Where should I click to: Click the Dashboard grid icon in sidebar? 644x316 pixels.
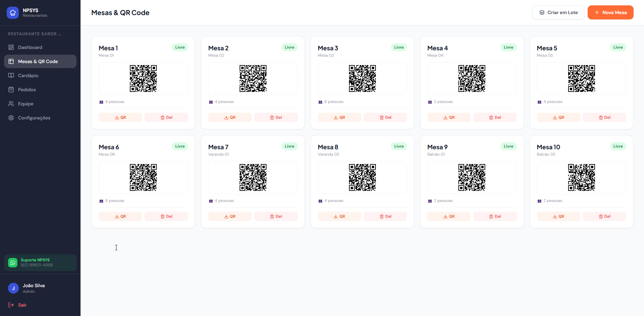tap(11, 47)
